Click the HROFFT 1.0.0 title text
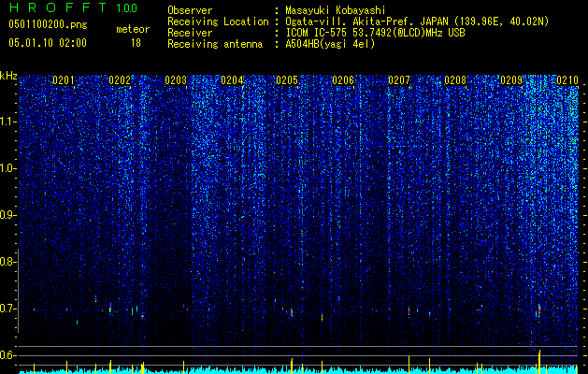The width and height of the screenshot is (588, 374). [x=73, y=7]
